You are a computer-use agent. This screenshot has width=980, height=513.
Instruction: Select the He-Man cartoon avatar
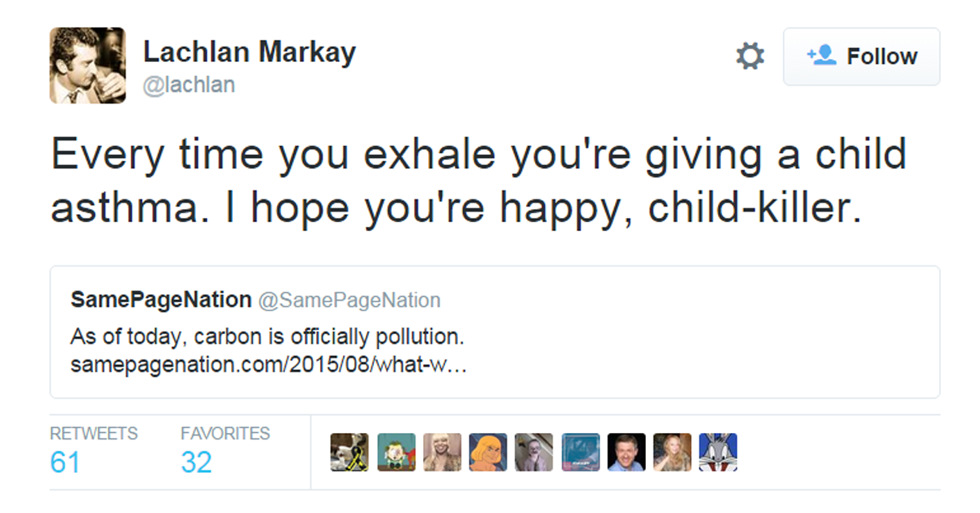point(488,452)
